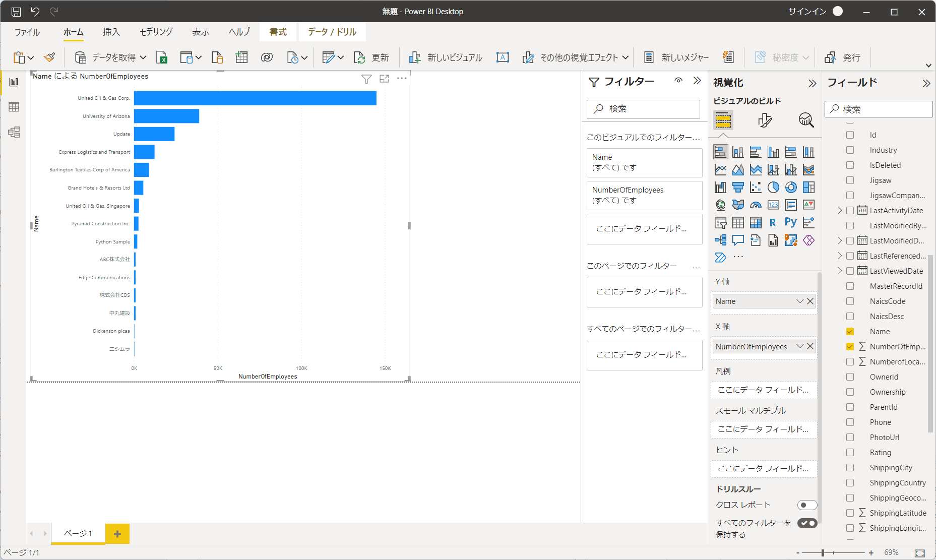Uncheck the NumberOfEmployees field checkbox
This screenshot has height=560, width=936.
click(850, 347)
